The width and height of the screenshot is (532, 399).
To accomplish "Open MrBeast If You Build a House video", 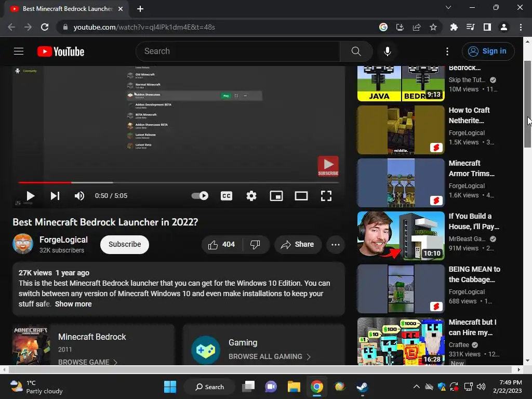I will pos(401,236).
